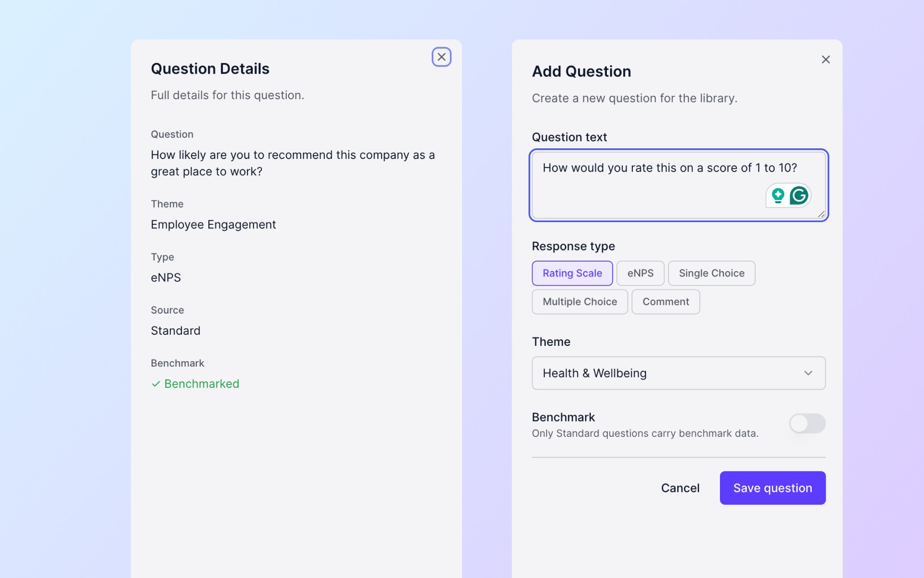Select Multiple Choice response type
Image resolution: width=924 pixels, height=578 pixels.
pos(579,302)
